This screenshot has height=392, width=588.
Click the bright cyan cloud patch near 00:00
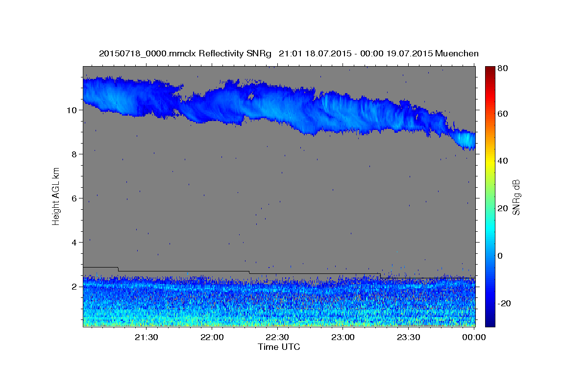[466, 140]
